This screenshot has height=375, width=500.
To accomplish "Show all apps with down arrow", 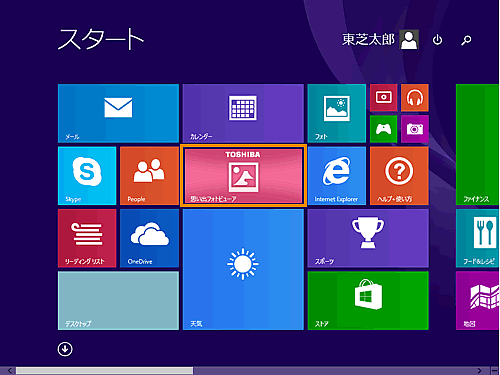I will 65,349.
